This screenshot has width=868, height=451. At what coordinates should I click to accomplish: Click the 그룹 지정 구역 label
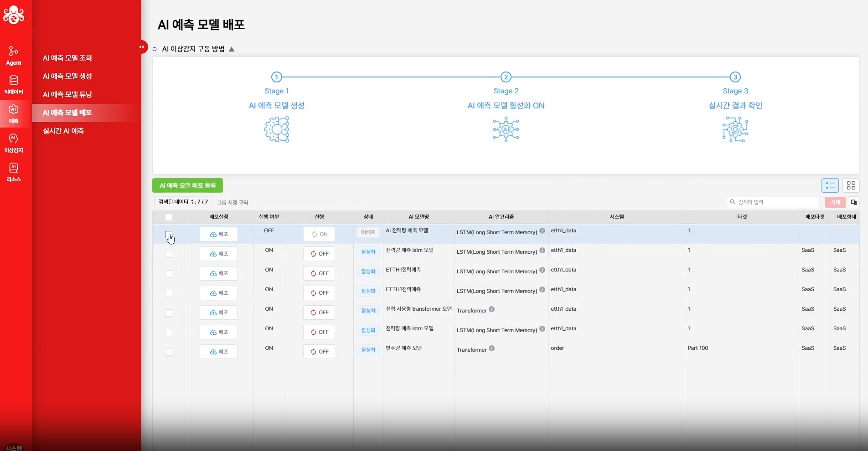tap(232, 202)
